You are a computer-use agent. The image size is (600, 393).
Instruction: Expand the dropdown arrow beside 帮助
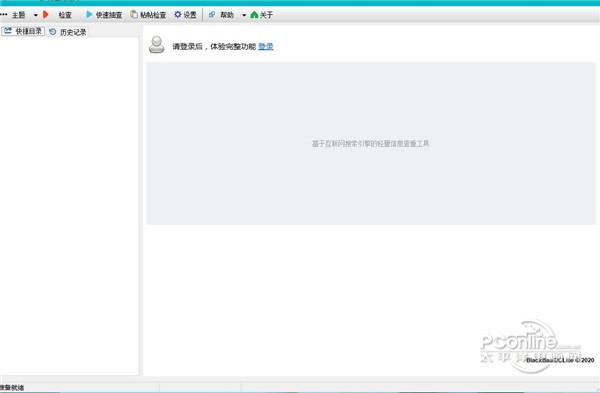[x=244, y=15]
